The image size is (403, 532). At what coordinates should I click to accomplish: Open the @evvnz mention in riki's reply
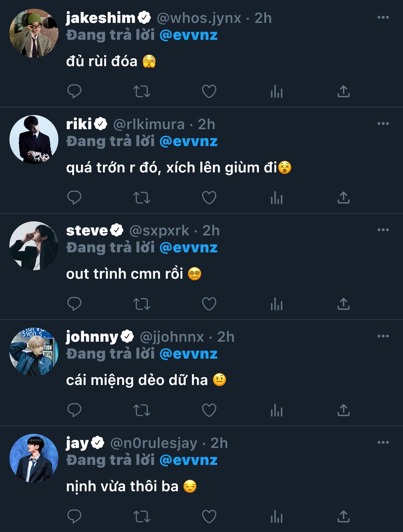(188, 141)
